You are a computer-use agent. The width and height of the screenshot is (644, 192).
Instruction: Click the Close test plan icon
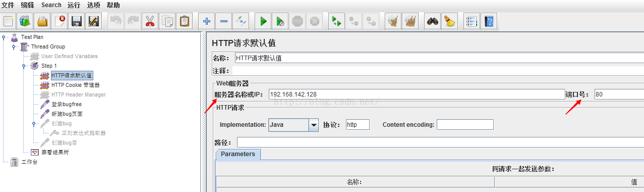60,21
